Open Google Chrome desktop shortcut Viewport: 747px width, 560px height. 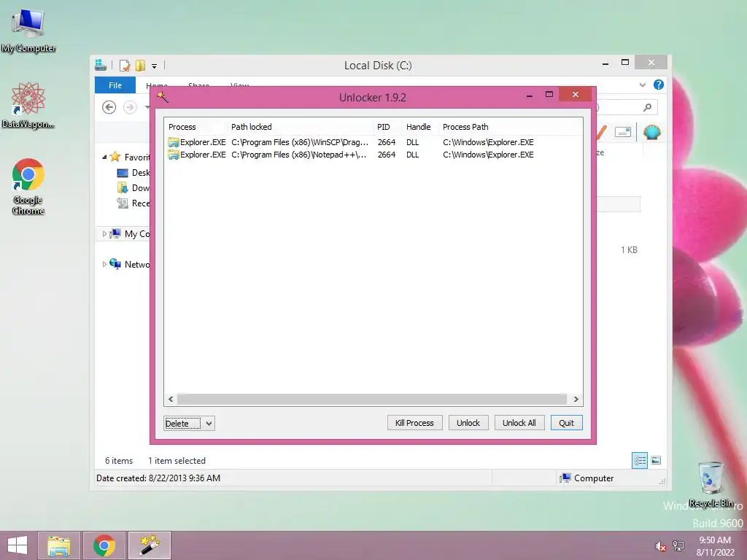28,186
